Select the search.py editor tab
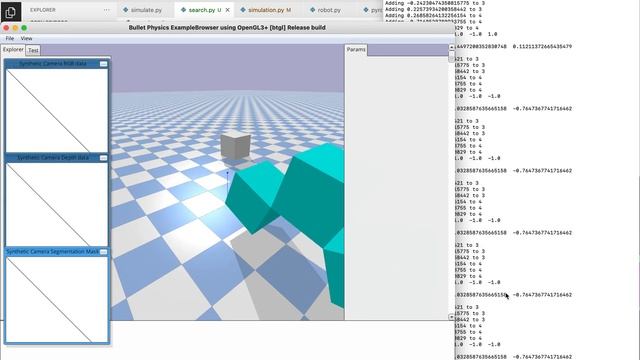Screen dimensions: 640x360 201,10
